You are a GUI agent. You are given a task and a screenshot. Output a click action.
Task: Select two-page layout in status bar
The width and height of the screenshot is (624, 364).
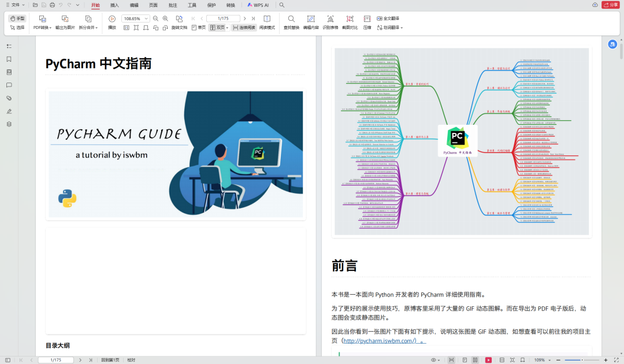click(475, 360)
